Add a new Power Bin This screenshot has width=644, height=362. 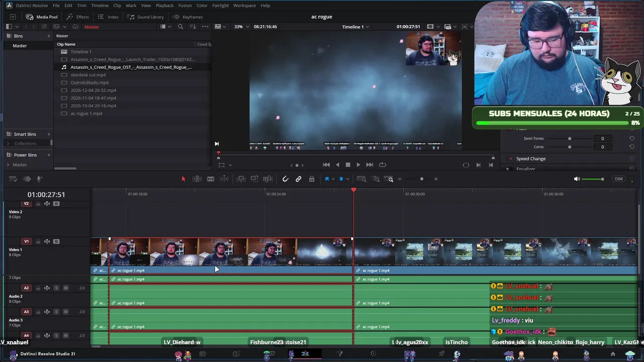click(49, 155)
